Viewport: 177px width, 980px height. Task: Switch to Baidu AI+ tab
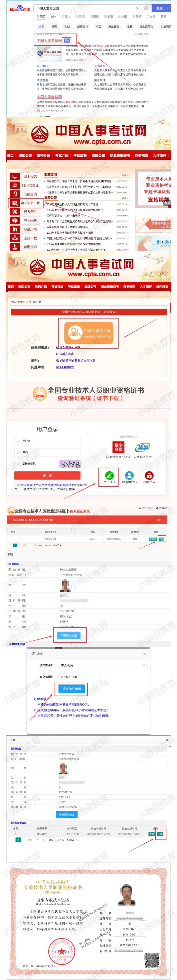tap(53, 17)
